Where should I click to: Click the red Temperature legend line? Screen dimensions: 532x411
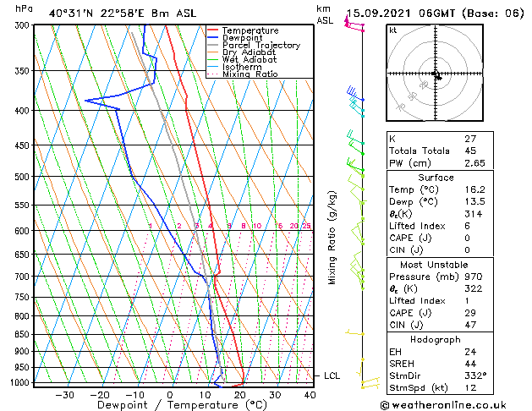213,30
